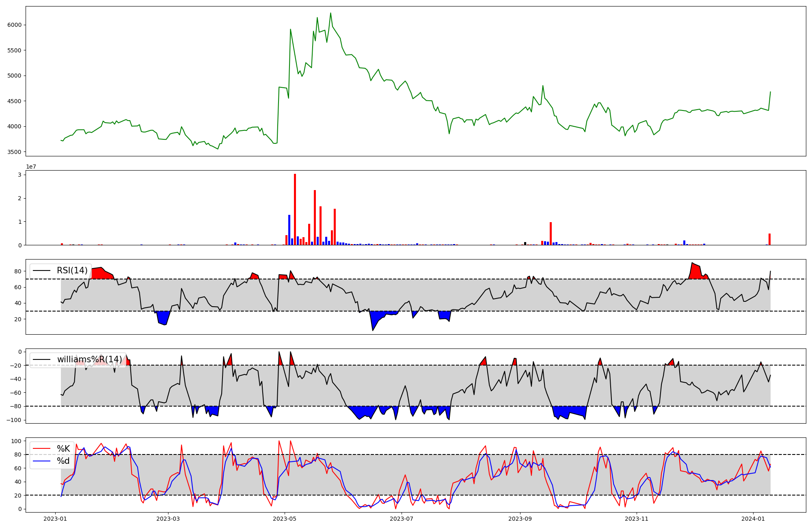Click the tallest blue volume bar
The height and width of the screenshot is (528, 812).
click(x=289, y=230)
